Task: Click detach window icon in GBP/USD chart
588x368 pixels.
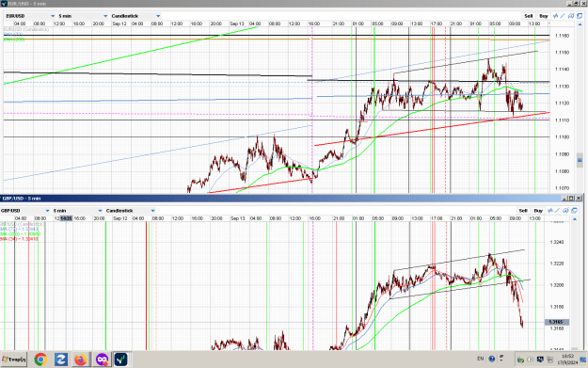Action: [574, 211]
